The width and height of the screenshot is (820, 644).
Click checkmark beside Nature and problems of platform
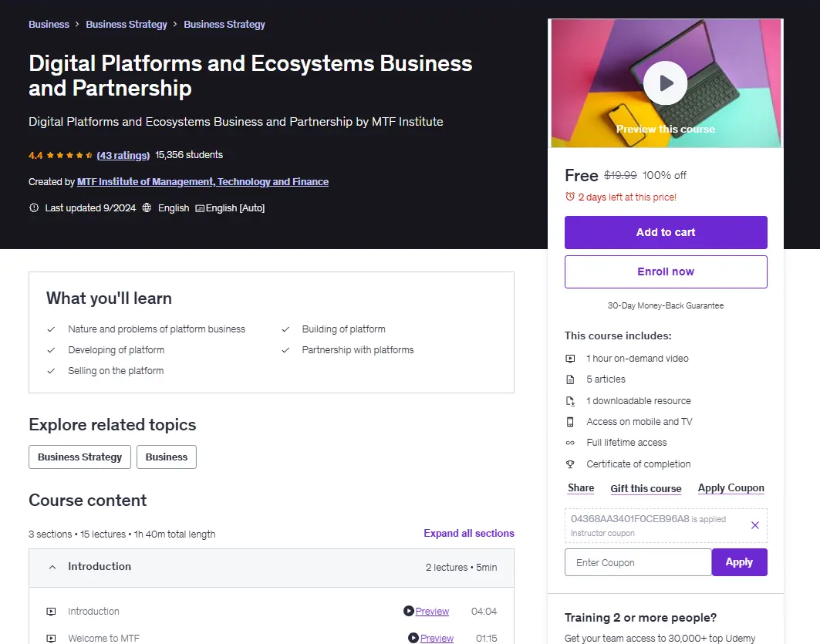coord(51,329)
